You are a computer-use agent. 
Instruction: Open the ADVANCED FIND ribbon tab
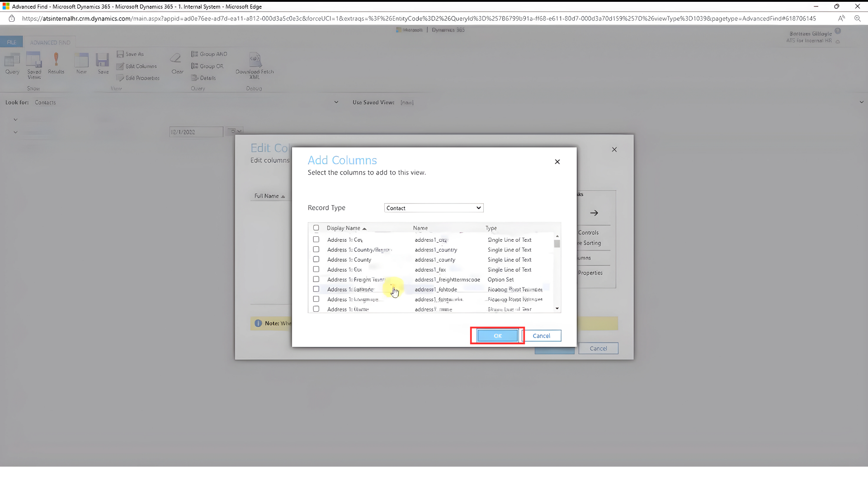[50, 42]
